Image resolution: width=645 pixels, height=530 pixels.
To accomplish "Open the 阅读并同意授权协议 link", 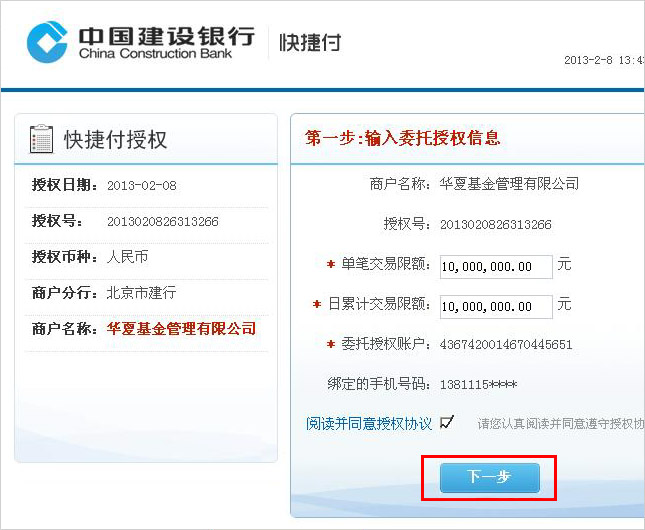I will 369,423.
